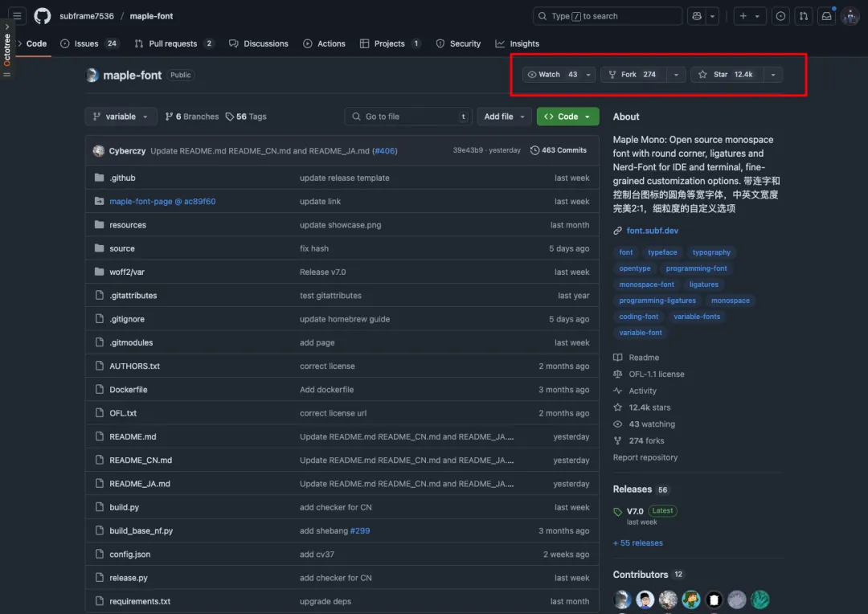The width and height of the screenshot is (868, 614).
Task: Open the Projects tab
Action: pyautogui.click(x=391, y=43)
